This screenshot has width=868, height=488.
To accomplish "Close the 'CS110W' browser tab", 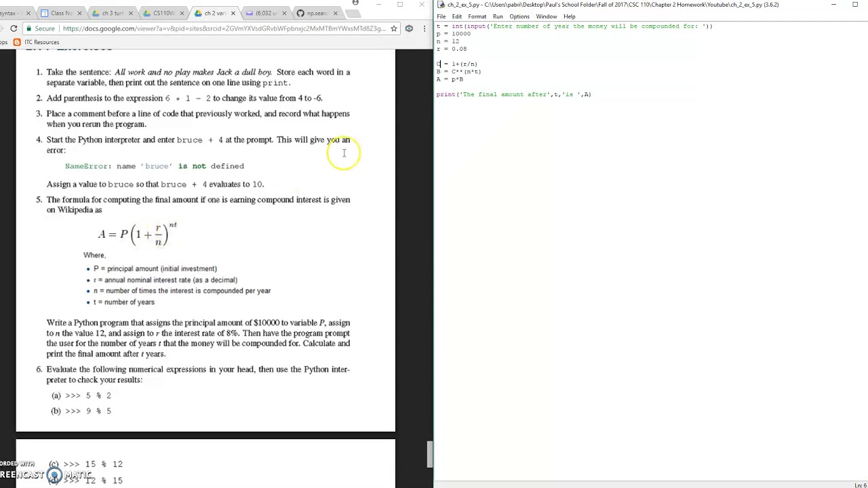I will coord(182,13).
